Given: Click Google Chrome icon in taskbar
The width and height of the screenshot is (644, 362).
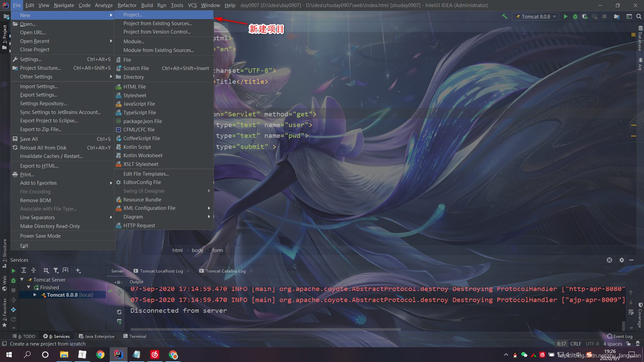Looking at the screenshot, I should click(x=100, y=355).
